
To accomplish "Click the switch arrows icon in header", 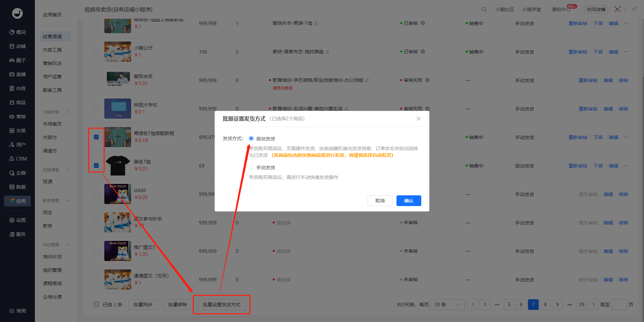I will [634, 9].
